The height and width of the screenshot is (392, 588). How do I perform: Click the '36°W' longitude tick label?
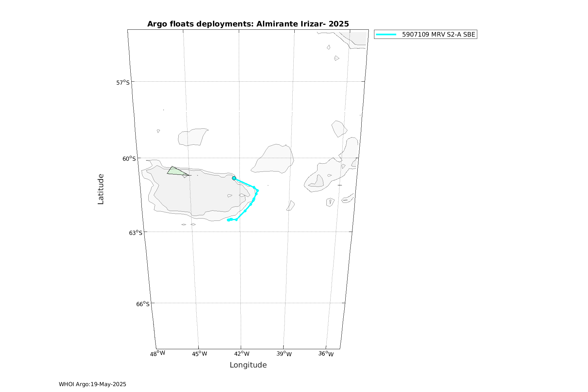[x=326, y=353]
